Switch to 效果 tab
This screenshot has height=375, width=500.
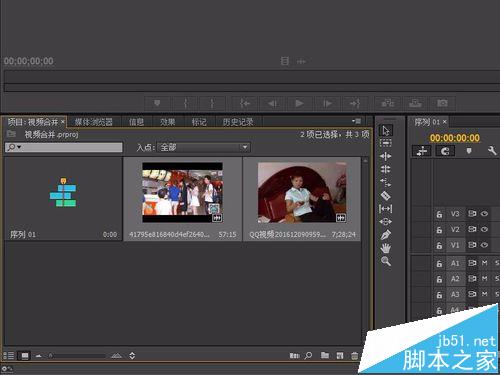[x=167, y=122]
